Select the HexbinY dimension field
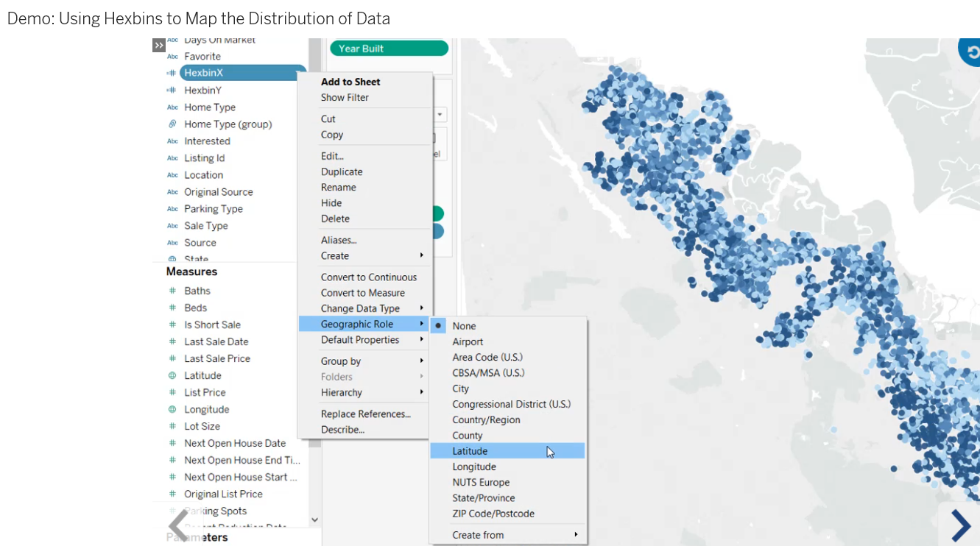This screenshot has width=980, height=546. tap(202, 91)
